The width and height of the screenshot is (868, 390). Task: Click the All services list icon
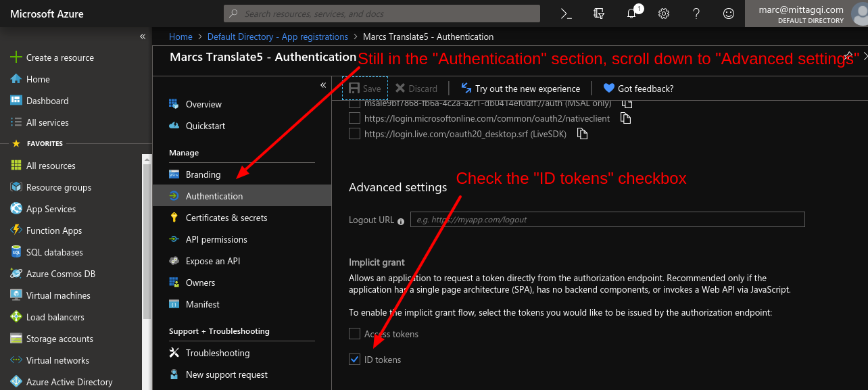(16, 122)
